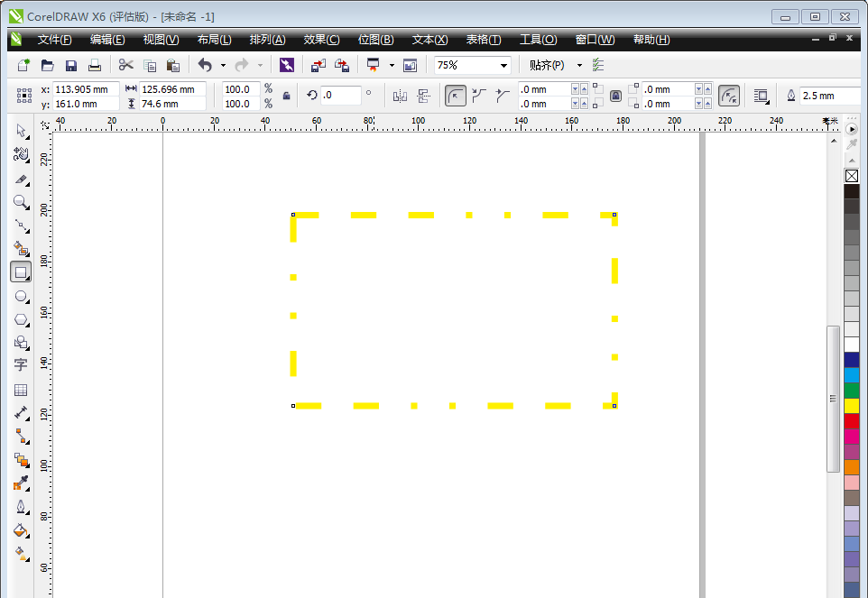Open 位图(B) menu
The image size is (868, 598).
pos(376,40)
